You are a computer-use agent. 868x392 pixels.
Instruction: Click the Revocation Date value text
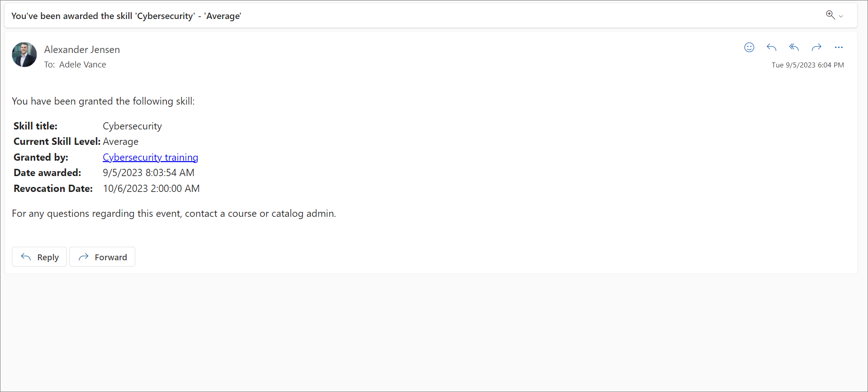pyautogui.click(x=151, y=189)
